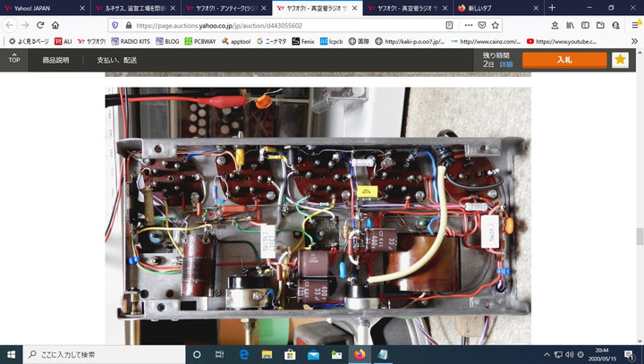
Task: Add auction to watchlist with star icon
Action: 620,60
